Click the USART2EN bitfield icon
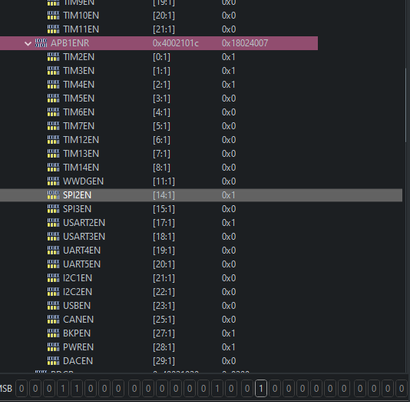This screenshot has height=402, width=410. (x=53, y=223)
